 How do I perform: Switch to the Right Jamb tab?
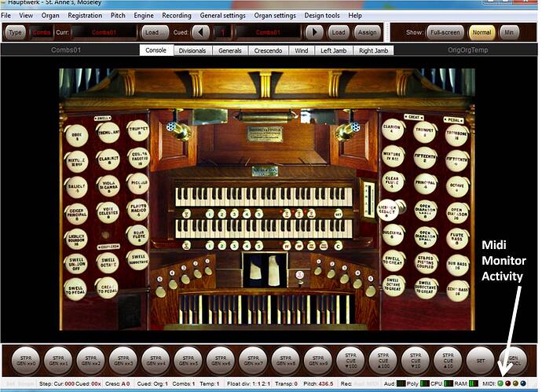coord(373,50)
